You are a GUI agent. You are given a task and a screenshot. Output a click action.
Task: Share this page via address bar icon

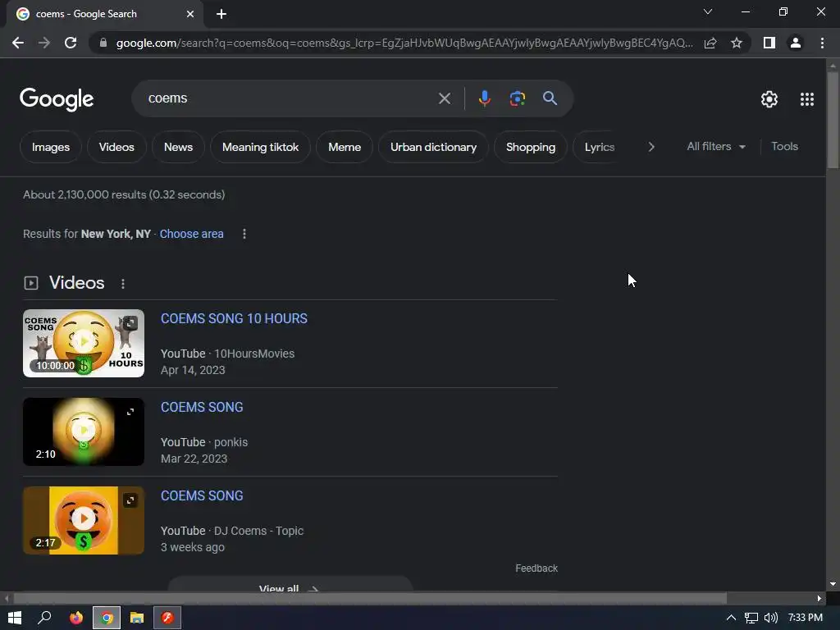coord(710,43)
